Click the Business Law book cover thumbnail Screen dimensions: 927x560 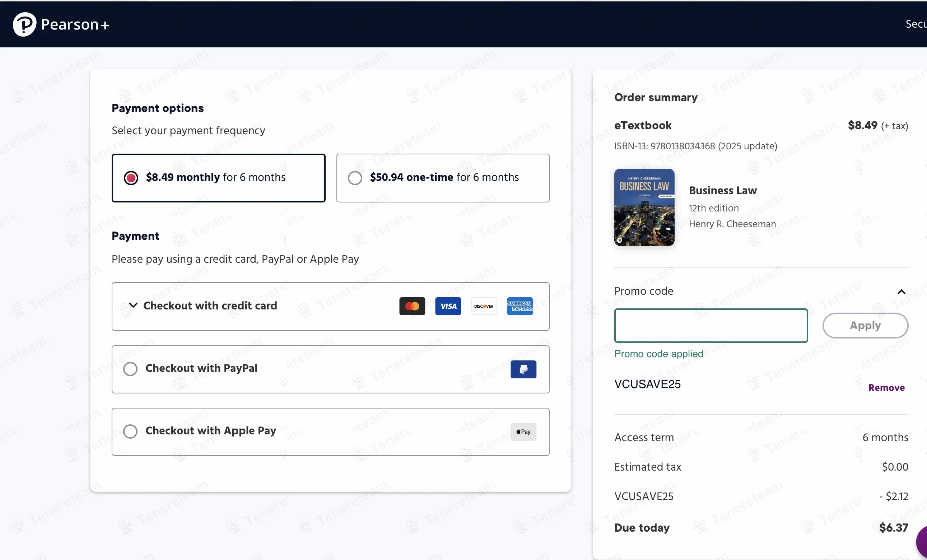[644, 207]
